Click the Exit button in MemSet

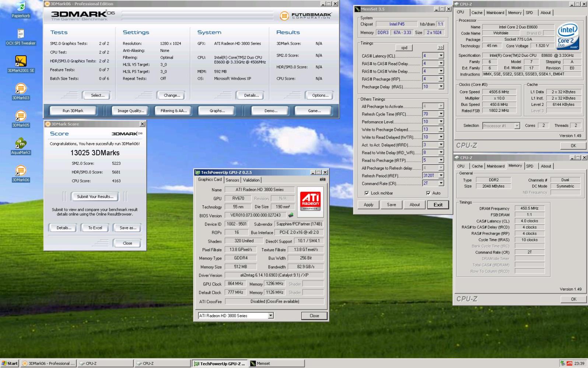point(438,205)
